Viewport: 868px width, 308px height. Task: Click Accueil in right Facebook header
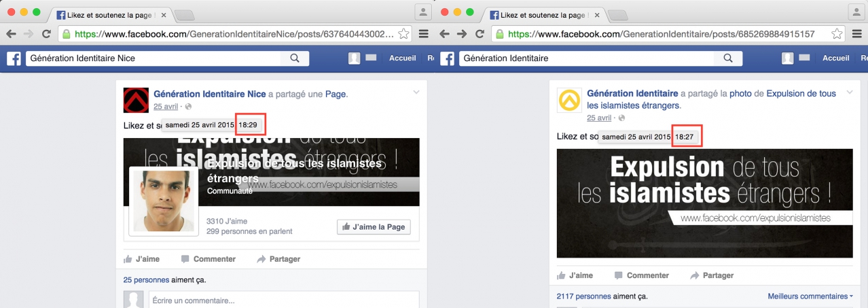tap(835, 58)
